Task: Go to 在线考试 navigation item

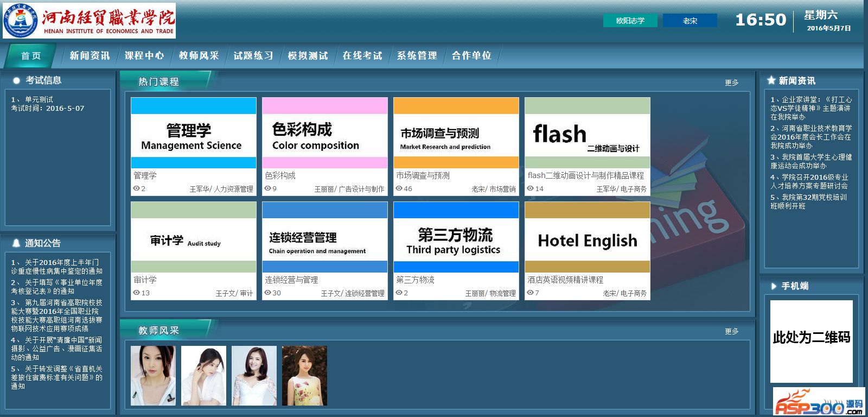Action: coord(362,55)
